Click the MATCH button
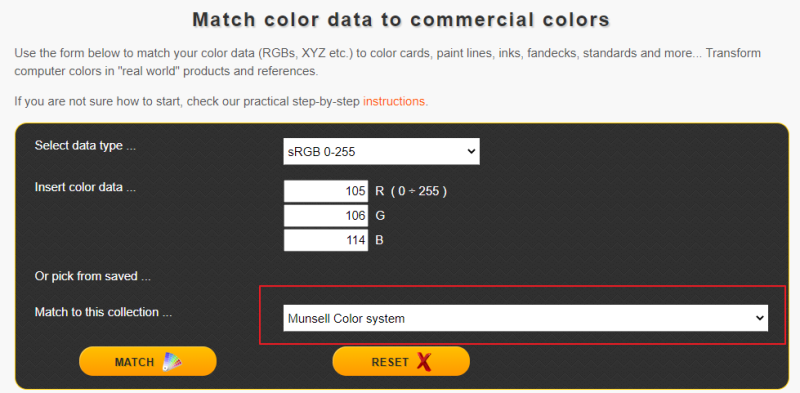Screen dimensions: 800x393 (147, 361)
